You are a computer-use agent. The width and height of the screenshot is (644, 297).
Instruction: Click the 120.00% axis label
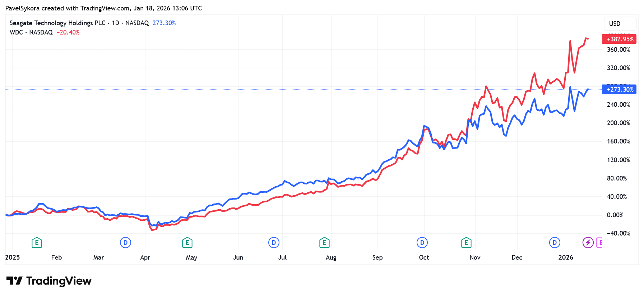click(618, 160)
